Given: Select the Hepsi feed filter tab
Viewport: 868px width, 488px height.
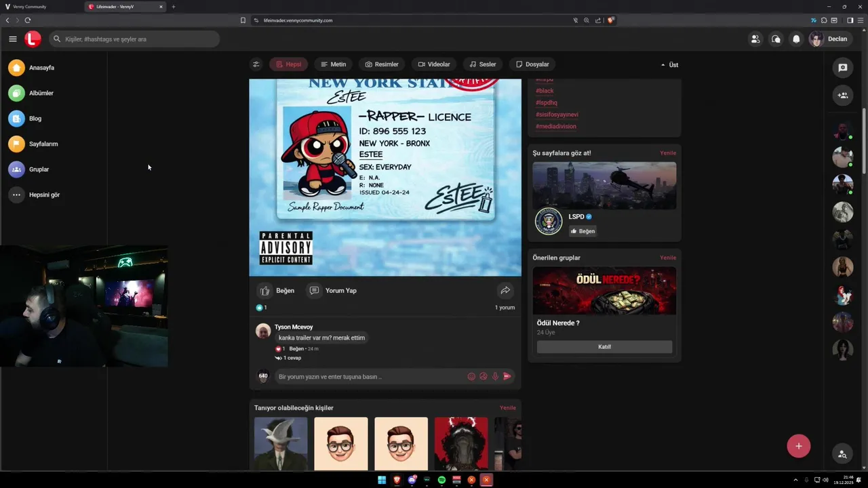Looking at the screenshot, I should pos(288,64).
